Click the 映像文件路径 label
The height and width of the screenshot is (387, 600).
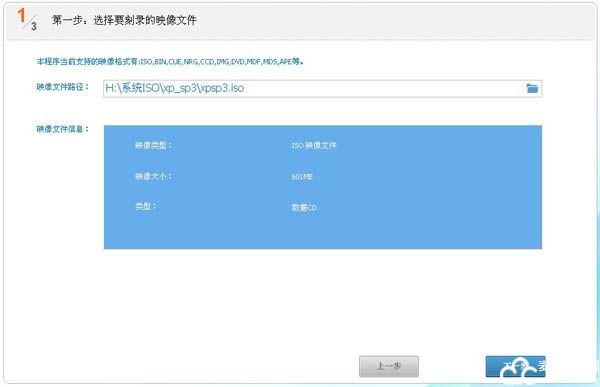pos(62,87)
